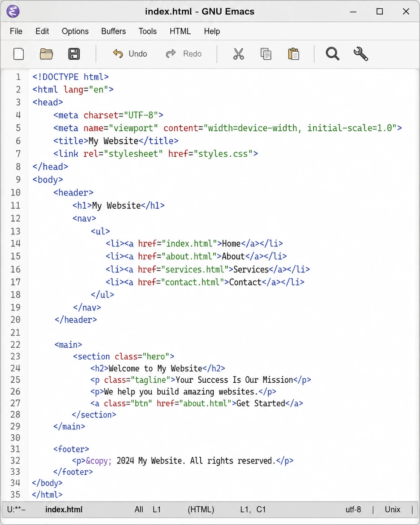
Task: Click the Emacs logo in title bar
Action: point(13,12)
